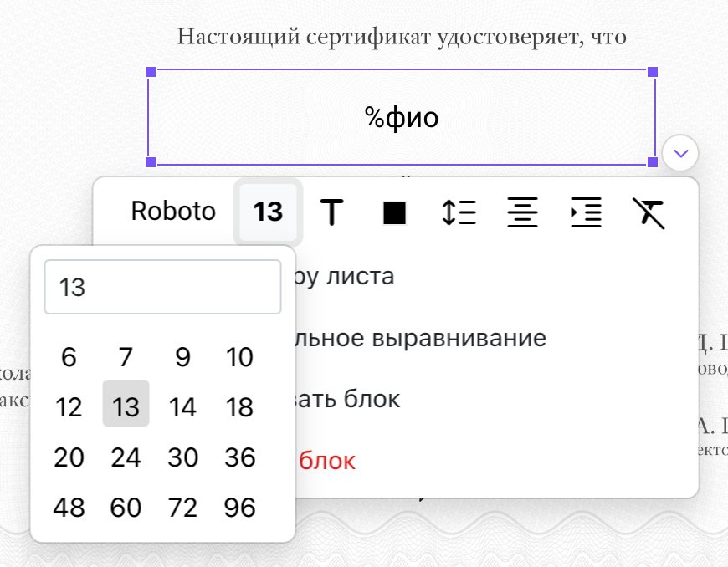Collapse block menu with purple chevron button
728x567 pixels.
click(680, 153)
